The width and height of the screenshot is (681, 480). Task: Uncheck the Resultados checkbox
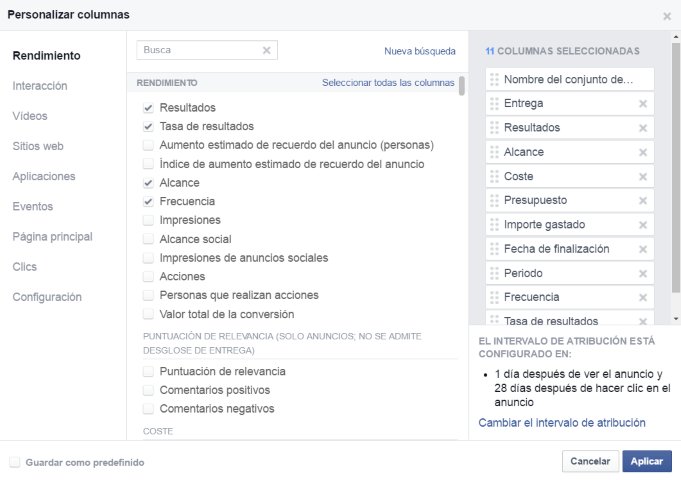[149, 108]
